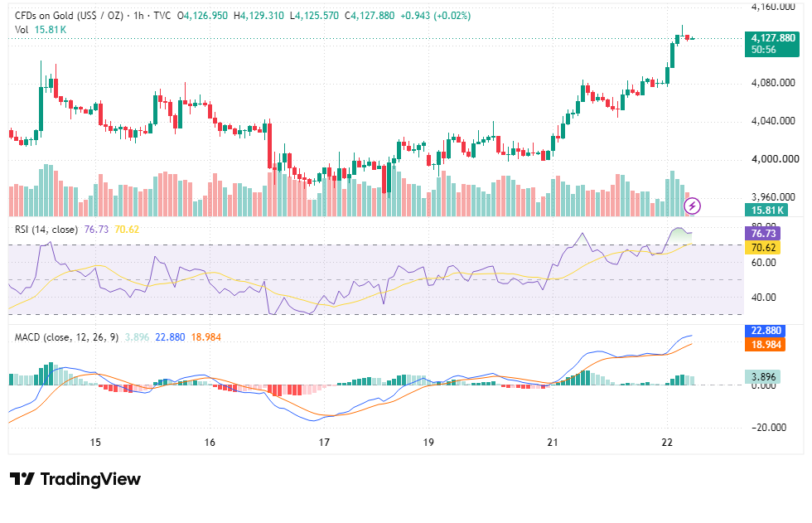Click date 17 on the time axis

point(324,443)
